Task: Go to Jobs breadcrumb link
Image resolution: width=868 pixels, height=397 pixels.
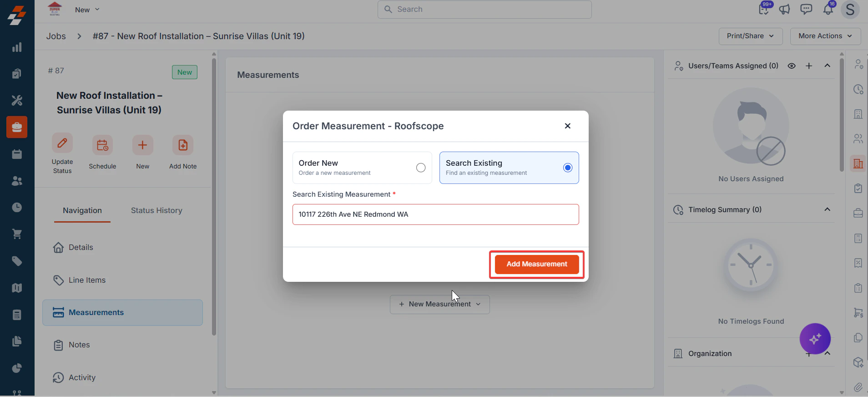Action: pos(56,36)
